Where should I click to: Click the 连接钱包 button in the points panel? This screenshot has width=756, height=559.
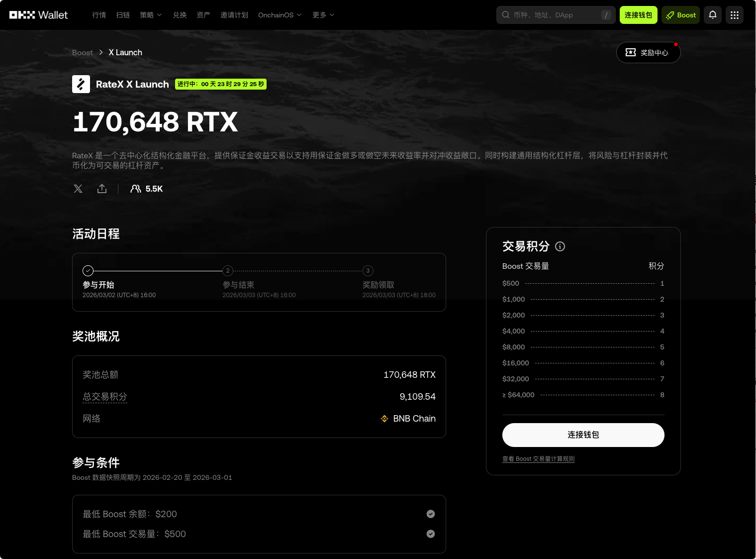pos(583,435)
